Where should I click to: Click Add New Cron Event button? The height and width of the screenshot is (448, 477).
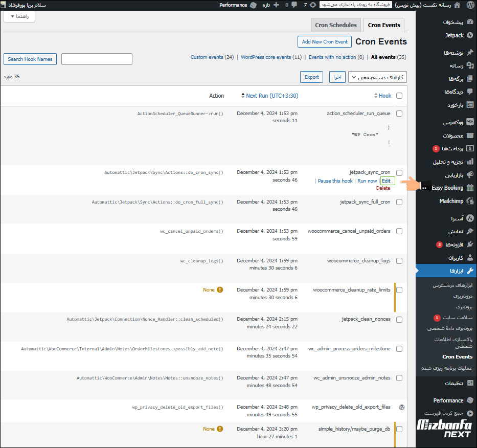325,42
